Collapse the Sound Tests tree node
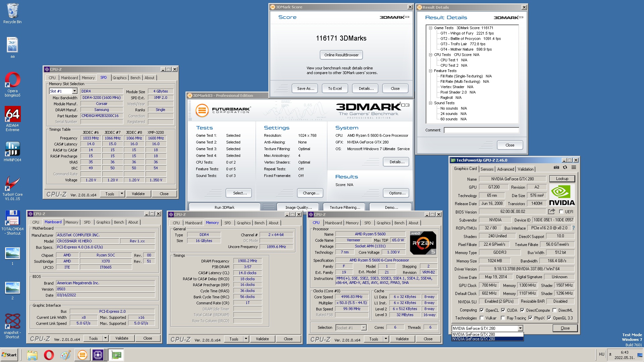This screenshot has width=644, height=362. 430,103
